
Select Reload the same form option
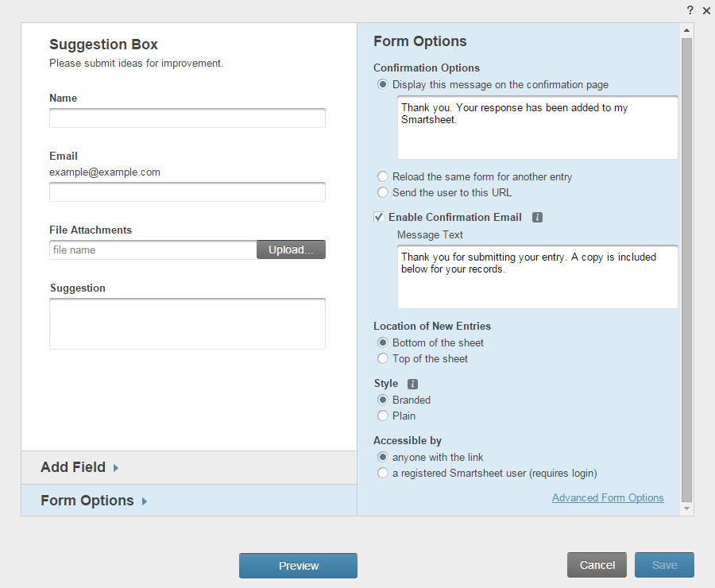pyautogui.click(x=384, y=177)
